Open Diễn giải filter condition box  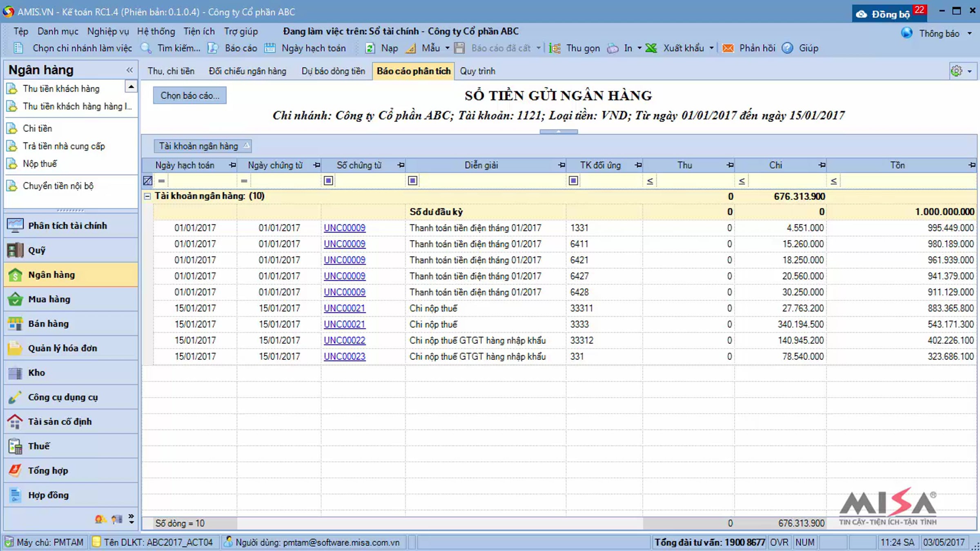[412, 180]
